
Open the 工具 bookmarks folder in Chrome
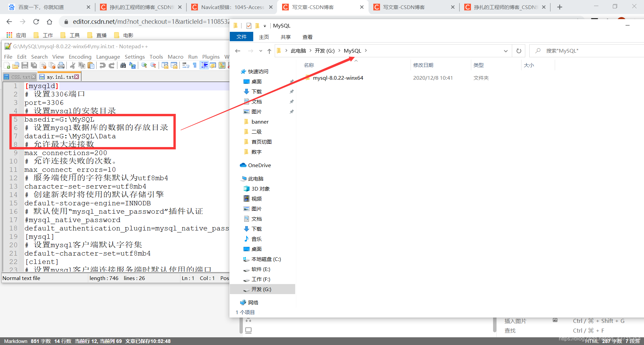70,35
